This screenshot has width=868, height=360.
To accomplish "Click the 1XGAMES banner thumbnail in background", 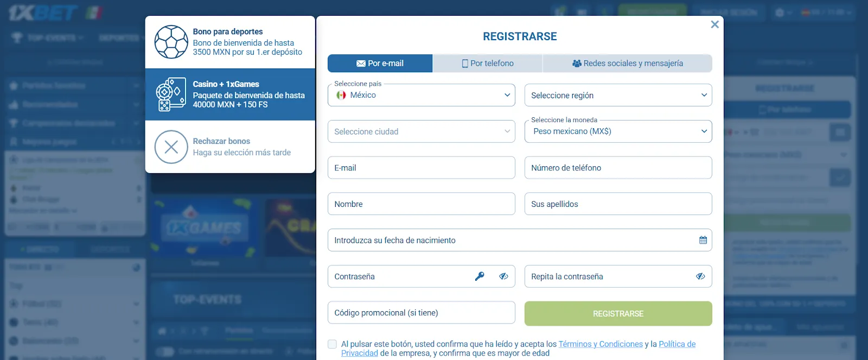I will point(204,228).
